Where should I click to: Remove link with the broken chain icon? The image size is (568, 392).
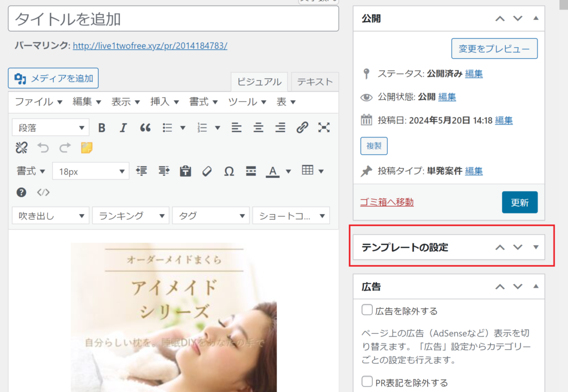tap(22, 147)
